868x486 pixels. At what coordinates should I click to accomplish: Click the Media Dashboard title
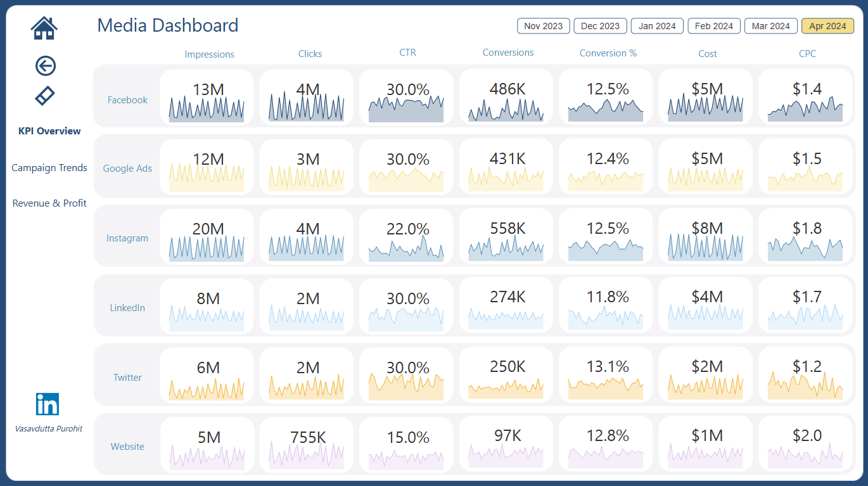click(x=168, y=25)
